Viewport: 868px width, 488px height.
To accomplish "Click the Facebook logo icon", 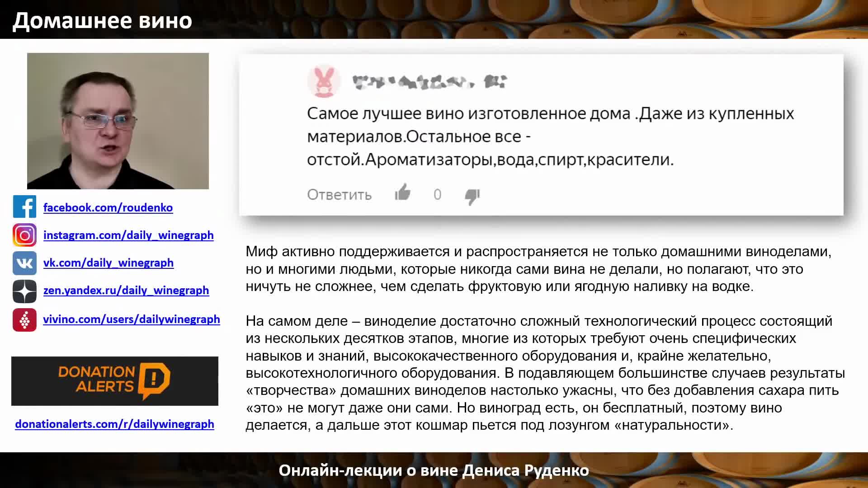I will coord(24,207).
